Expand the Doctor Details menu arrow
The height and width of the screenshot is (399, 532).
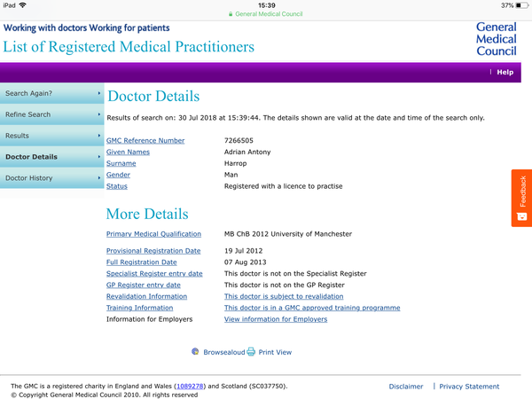(99, 157)
